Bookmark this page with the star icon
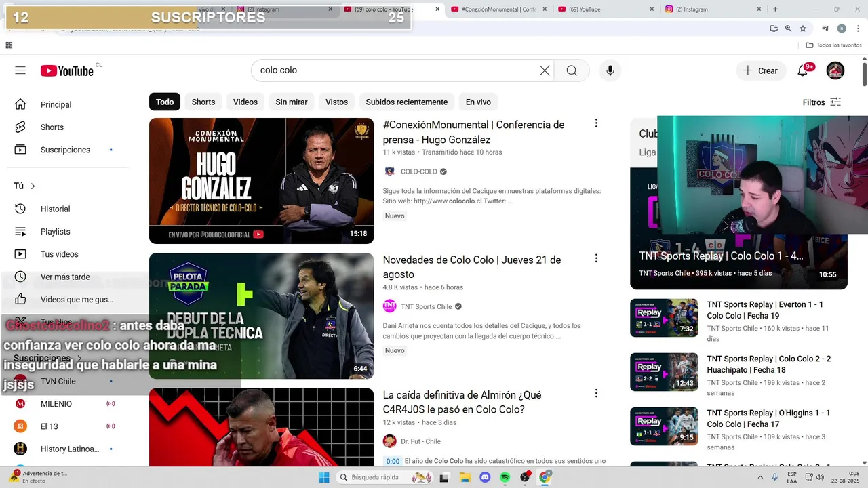 (x=803, y=28)
